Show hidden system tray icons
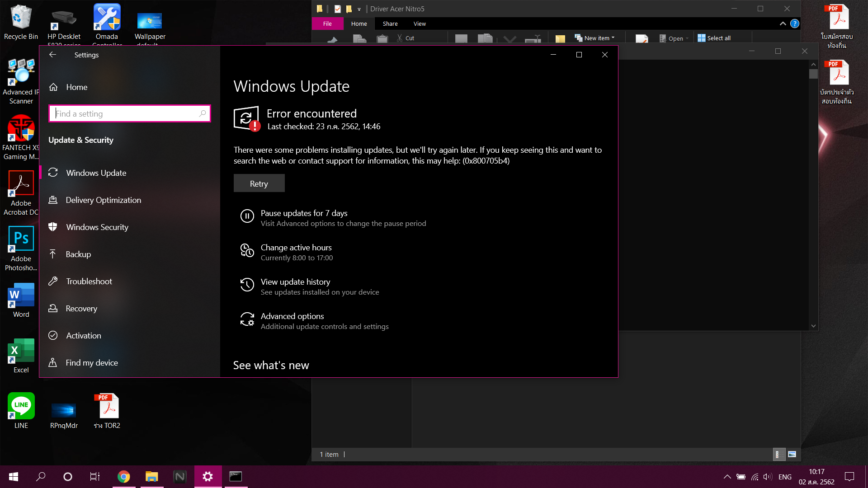 [727, 477]
